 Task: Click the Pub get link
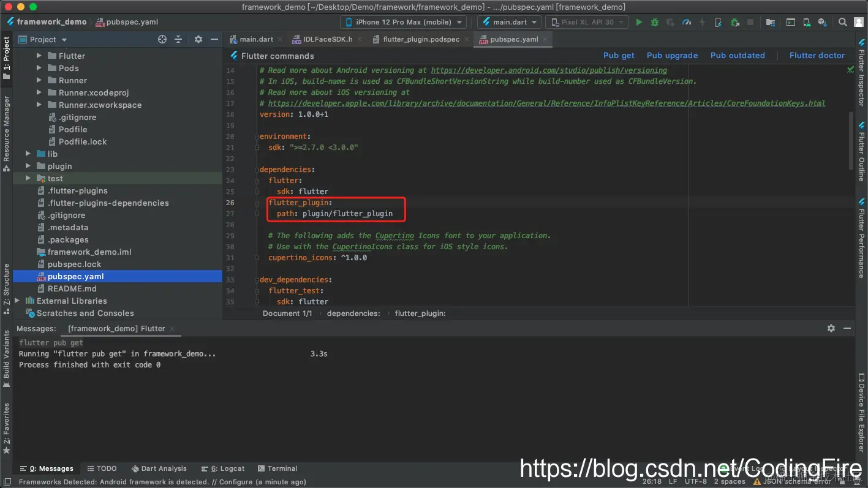pyautogui.click(x=619, y=56)
